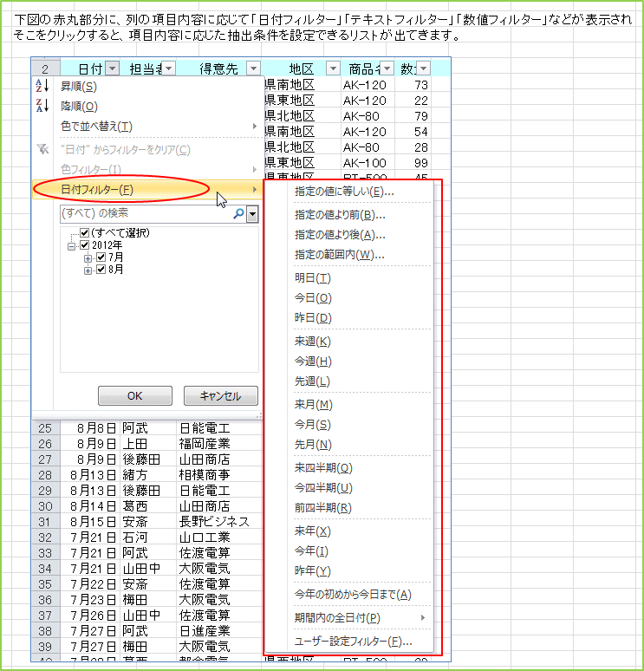Screen dimensions: 644x671
Task: Open the 地区 column filter dropdown
Action: [x=333, y=68]
